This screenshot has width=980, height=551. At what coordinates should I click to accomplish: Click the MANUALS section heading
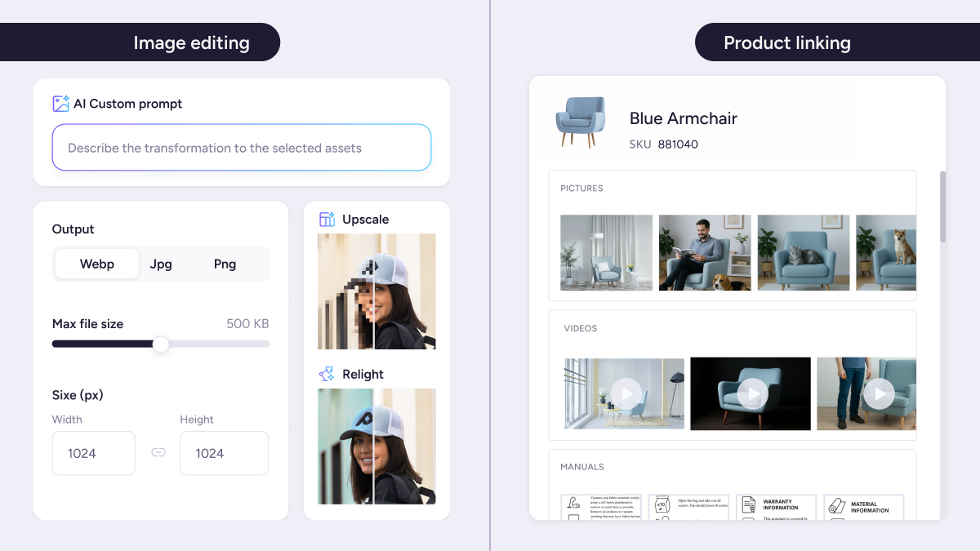click(x=582, y=467)
